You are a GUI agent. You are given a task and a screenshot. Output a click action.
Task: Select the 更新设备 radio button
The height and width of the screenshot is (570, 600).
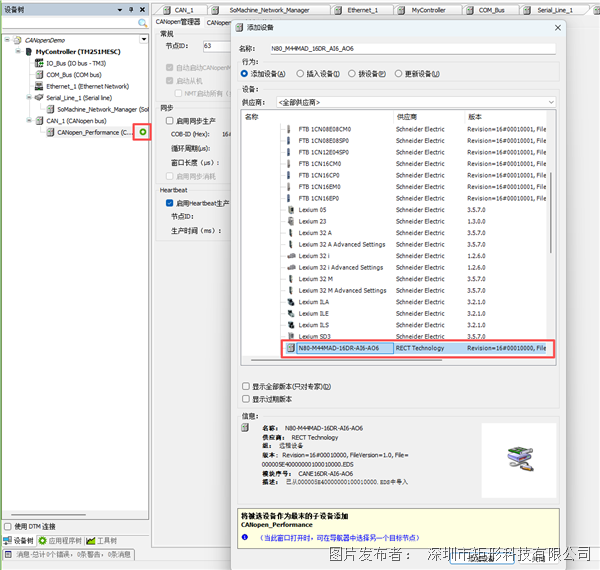click(398, 73)
